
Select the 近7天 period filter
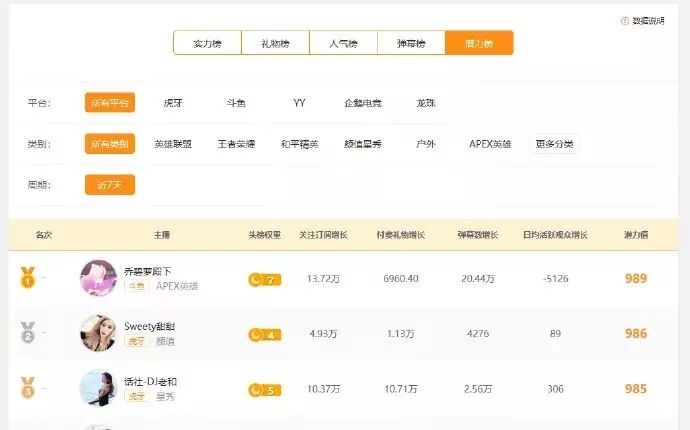[110, 185]
